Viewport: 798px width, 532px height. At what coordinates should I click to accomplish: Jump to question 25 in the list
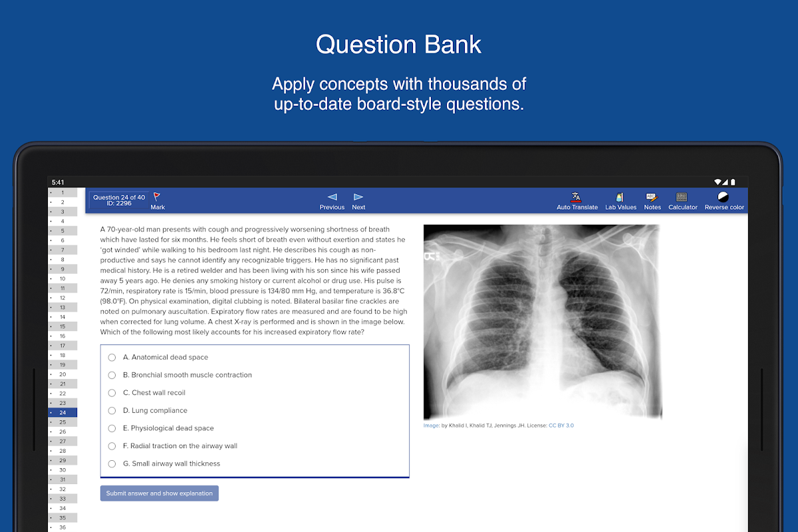pos(63,422)
